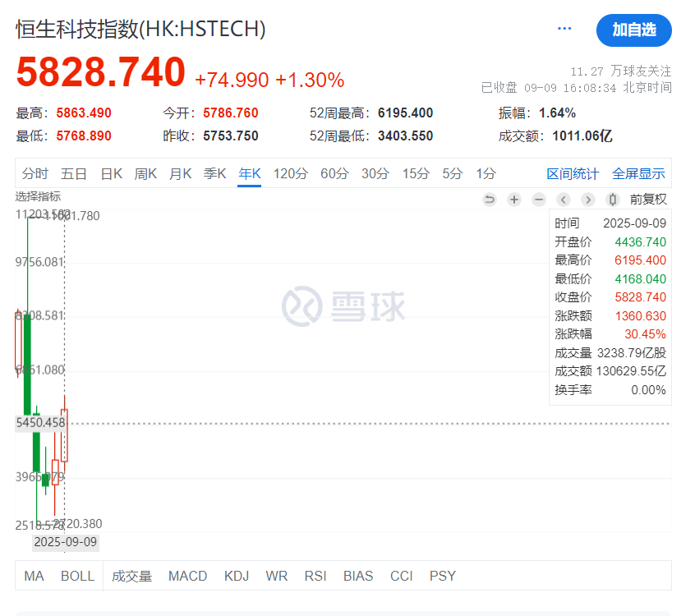Switch to the 15分 interval tab
The width and height of the screenshot is (695, 616).
[416, 173]
